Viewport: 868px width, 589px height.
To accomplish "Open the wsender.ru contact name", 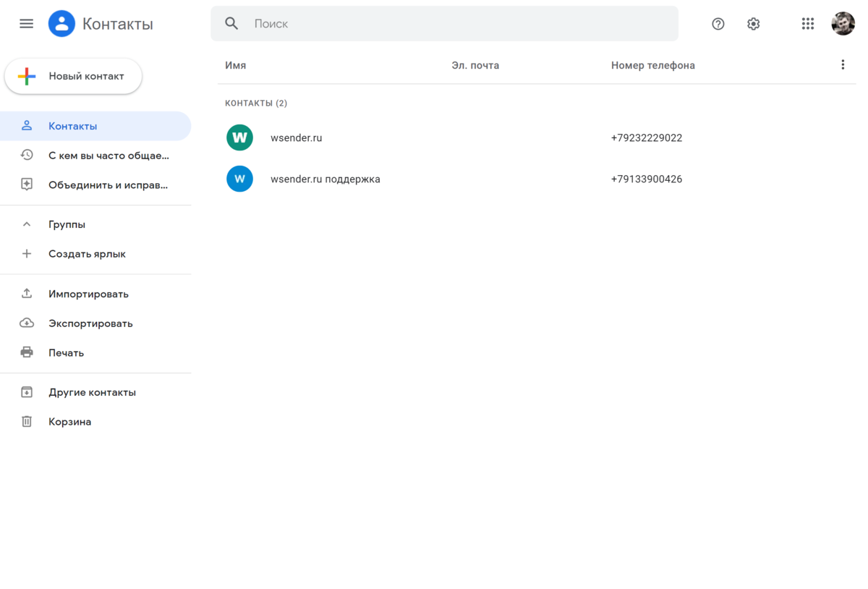I will [x=297, y=137].
